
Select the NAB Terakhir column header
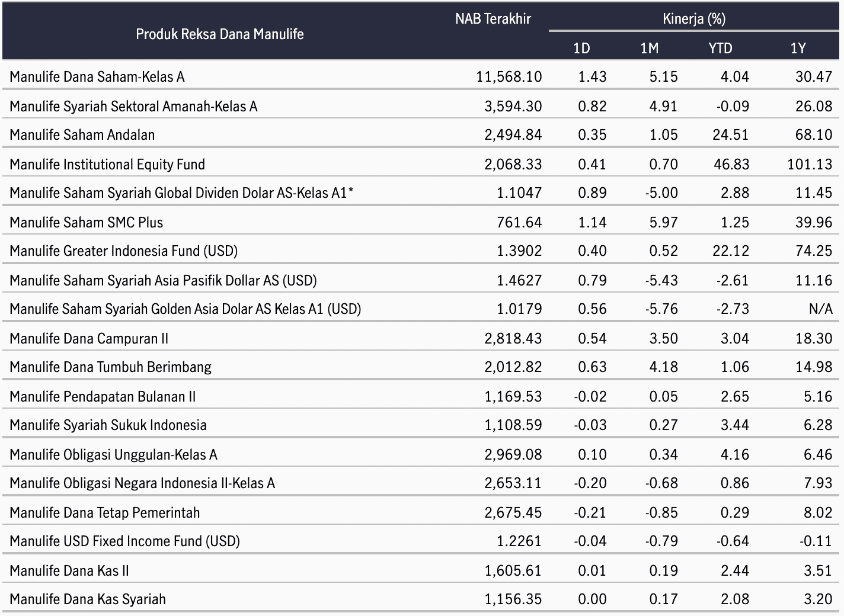pos(493,18)
